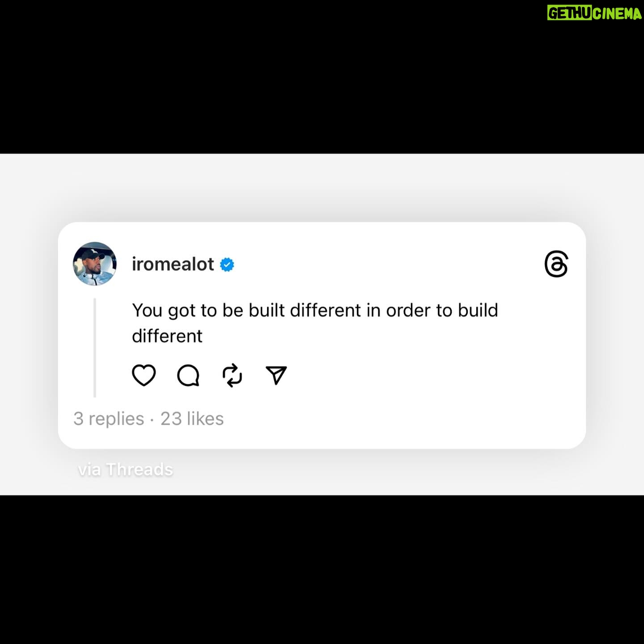Image resolution: width=644 pixels, height=644 pixels.
Task: Open the iromealot username link
Action: tap(173, 264)
